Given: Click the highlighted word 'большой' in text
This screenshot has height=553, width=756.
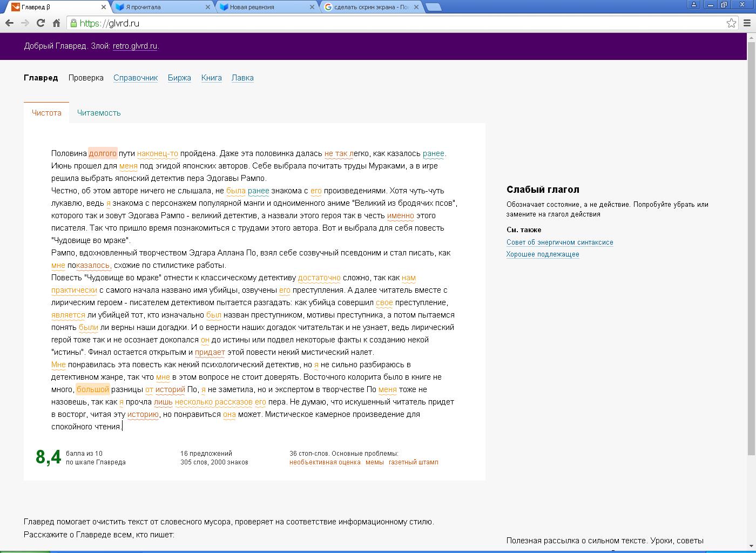Looking at the screenshot, I should (x=93, y=389).
